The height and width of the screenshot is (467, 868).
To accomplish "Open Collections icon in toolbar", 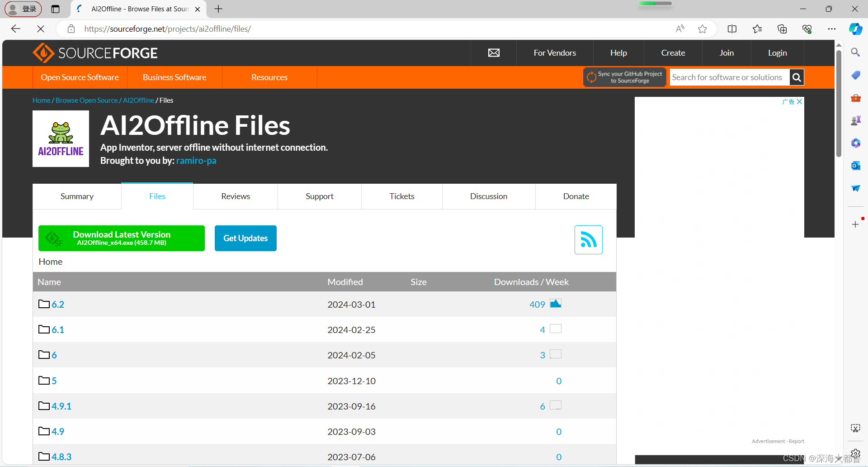I will point(782,29).
